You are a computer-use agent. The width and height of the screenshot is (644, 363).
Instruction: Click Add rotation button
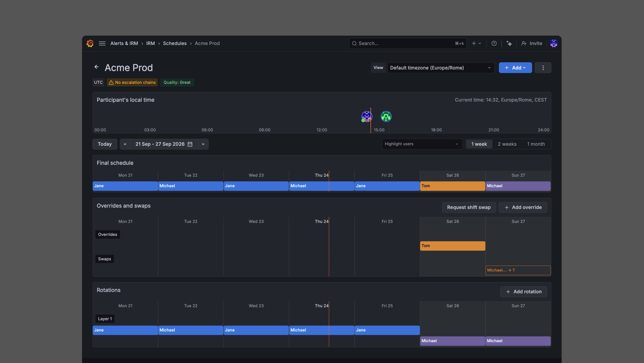click(524, 291)
